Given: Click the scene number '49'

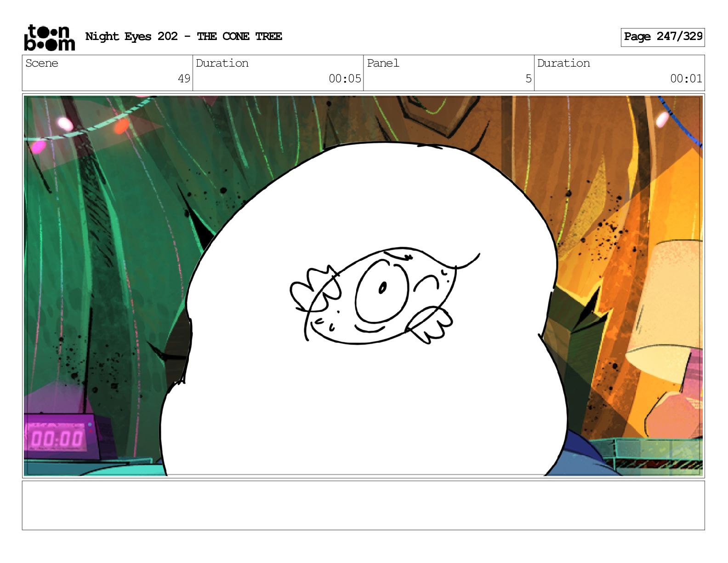Looking at the screenshot, I should (x=184, y=79).
